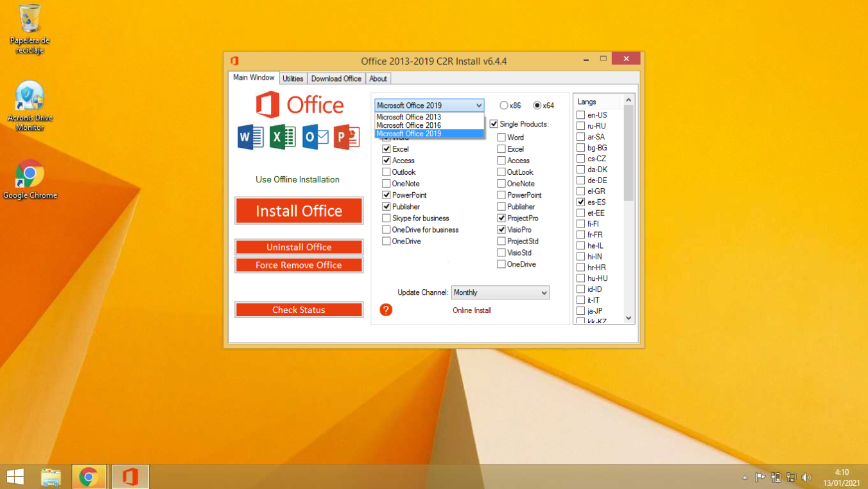Toggle the Single Products checkbox
The width and height of the screenshot is (868, 489).
494,124
